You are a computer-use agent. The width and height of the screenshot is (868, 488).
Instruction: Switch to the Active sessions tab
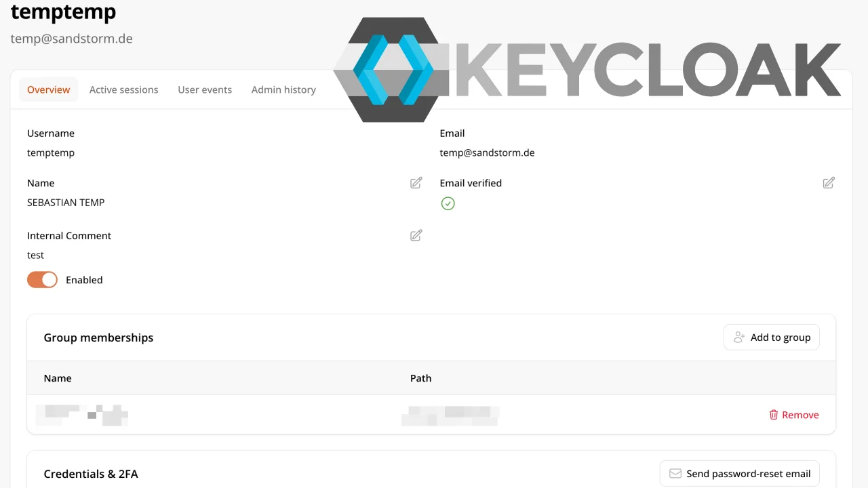(x=124, y=89)
